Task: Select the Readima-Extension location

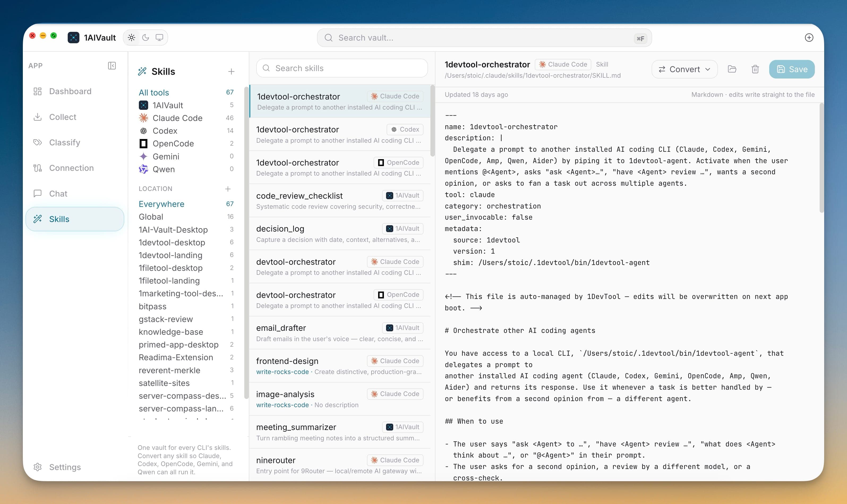Action: tap(186, 357)
